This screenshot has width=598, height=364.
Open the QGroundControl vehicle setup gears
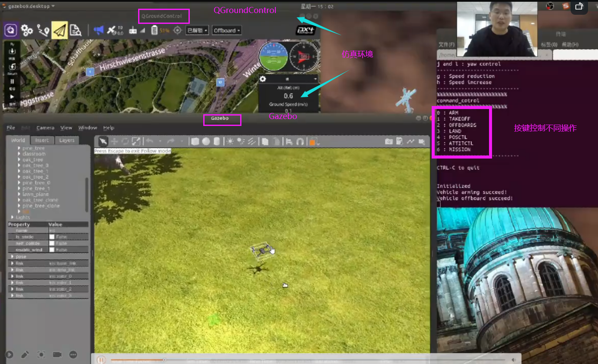coord(27,30)
